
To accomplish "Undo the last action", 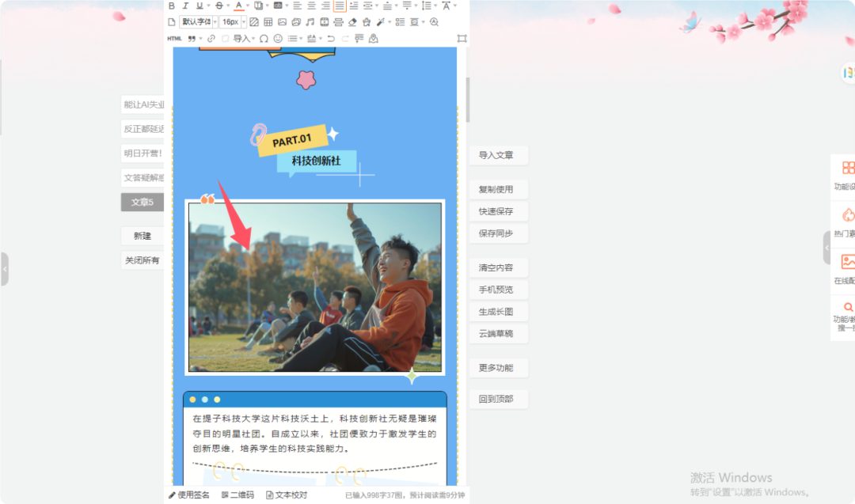I will [331, 39].
